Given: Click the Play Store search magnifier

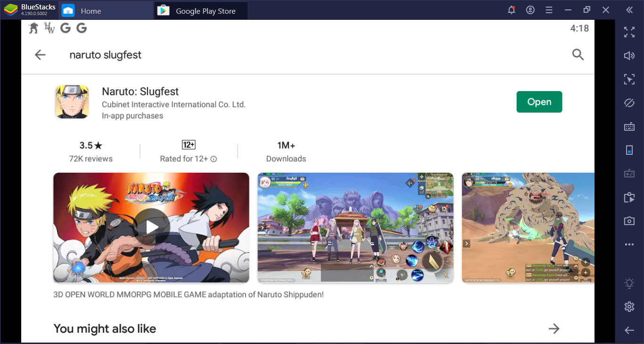Looking at the screenshot, I should tap(578, 55).
